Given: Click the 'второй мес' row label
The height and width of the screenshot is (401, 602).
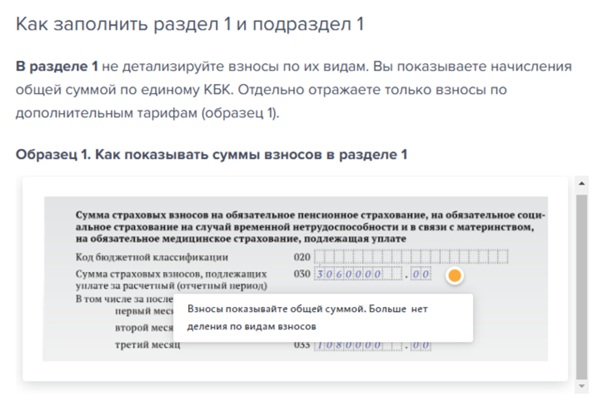Looking at the screenshot, I should (145, 328).
